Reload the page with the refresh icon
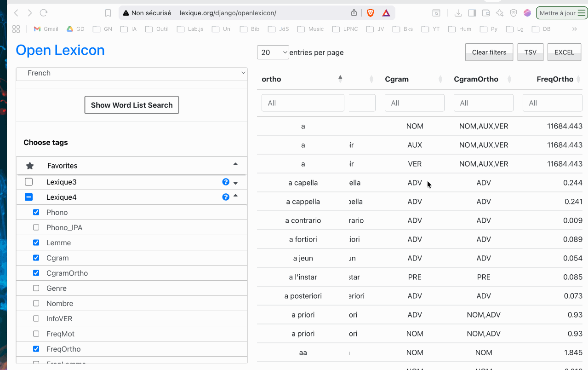 [x=44, y=13]
